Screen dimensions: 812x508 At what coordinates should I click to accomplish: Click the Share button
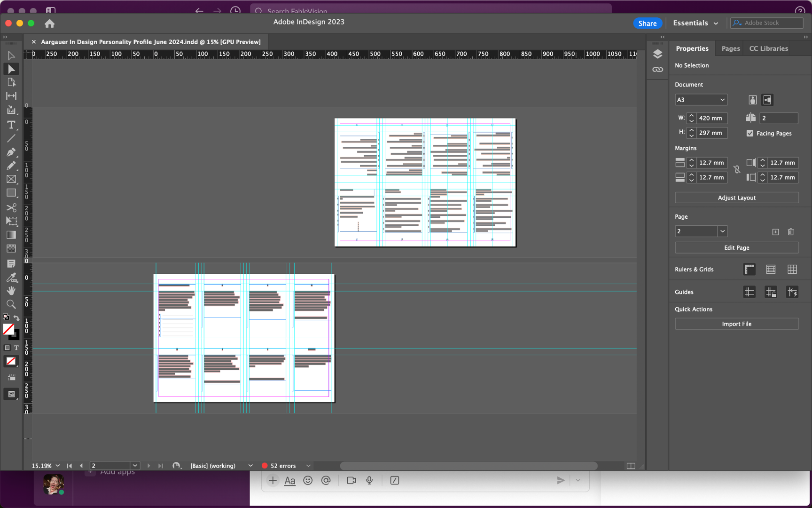(648, 23)
